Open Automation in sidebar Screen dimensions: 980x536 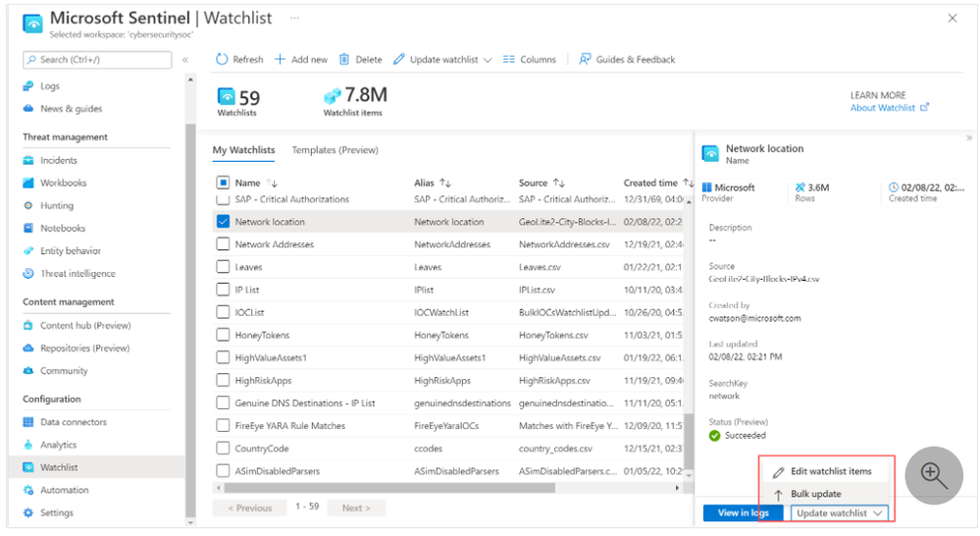click(65, 490)
